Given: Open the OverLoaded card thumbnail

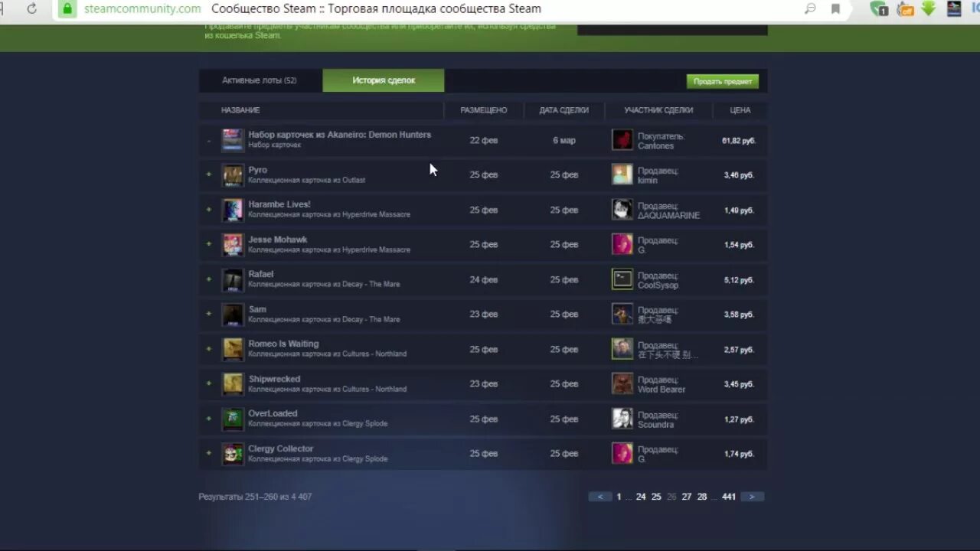Looking at the screenshot, I should (x=233, y=419).
